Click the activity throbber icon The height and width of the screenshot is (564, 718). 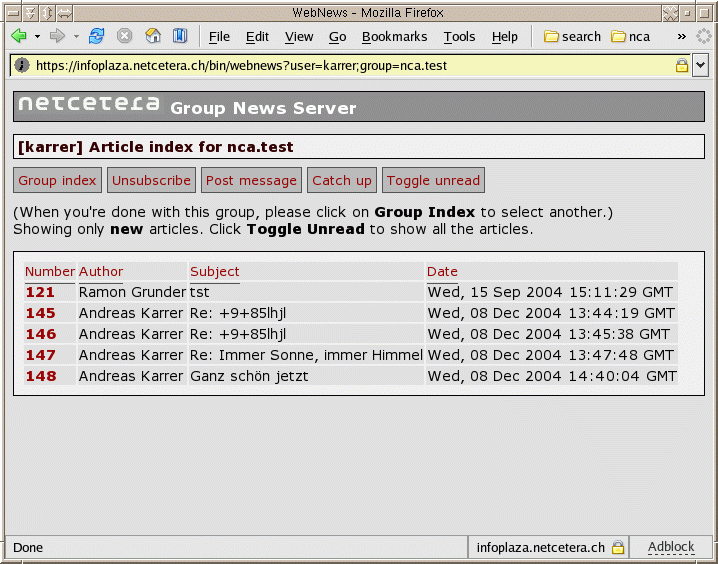(703, 36)
